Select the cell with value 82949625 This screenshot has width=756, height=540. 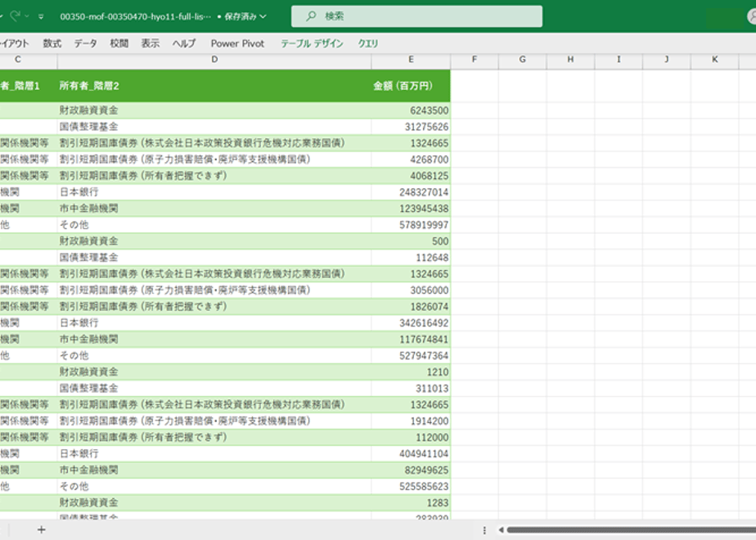point(411,470)
